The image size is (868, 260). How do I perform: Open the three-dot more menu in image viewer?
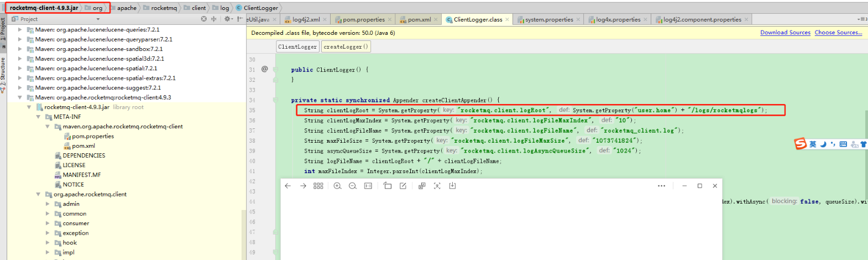(x=661, y=186)
